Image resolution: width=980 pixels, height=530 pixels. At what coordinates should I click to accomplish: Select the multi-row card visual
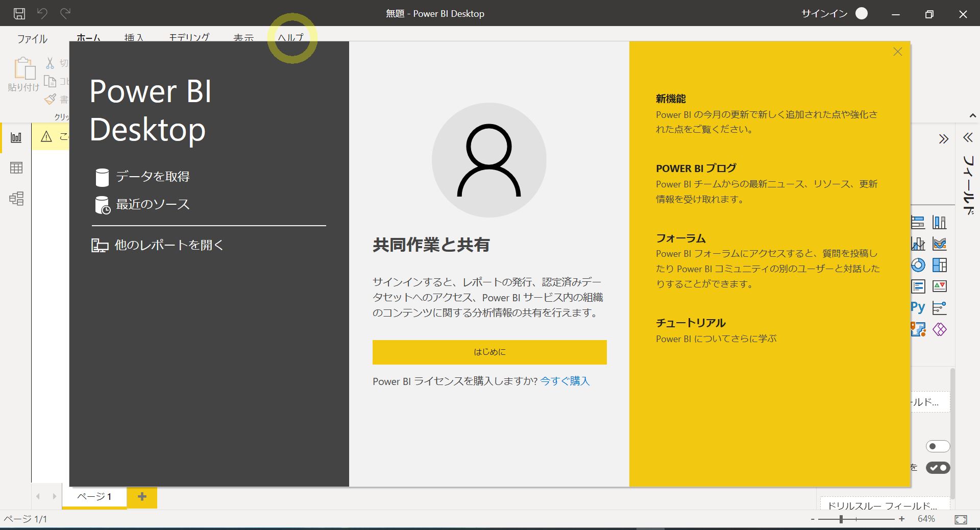[918, 286]
